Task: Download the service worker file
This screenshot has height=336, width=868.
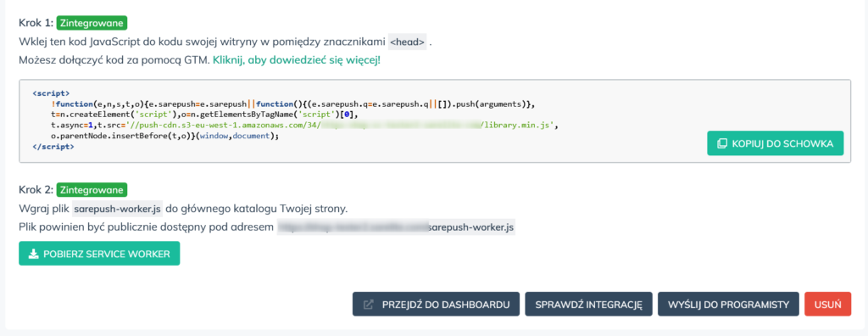Action: [99, 254]
